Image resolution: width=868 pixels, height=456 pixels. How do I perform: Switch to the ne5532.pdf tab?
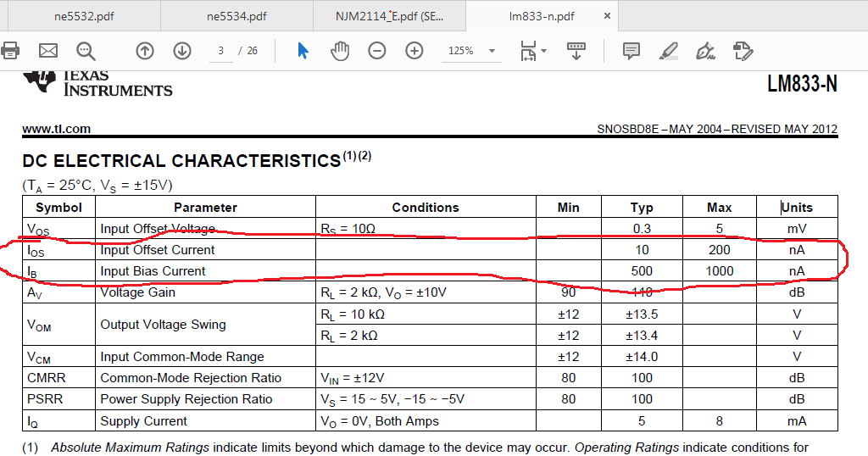coord(84,16)
